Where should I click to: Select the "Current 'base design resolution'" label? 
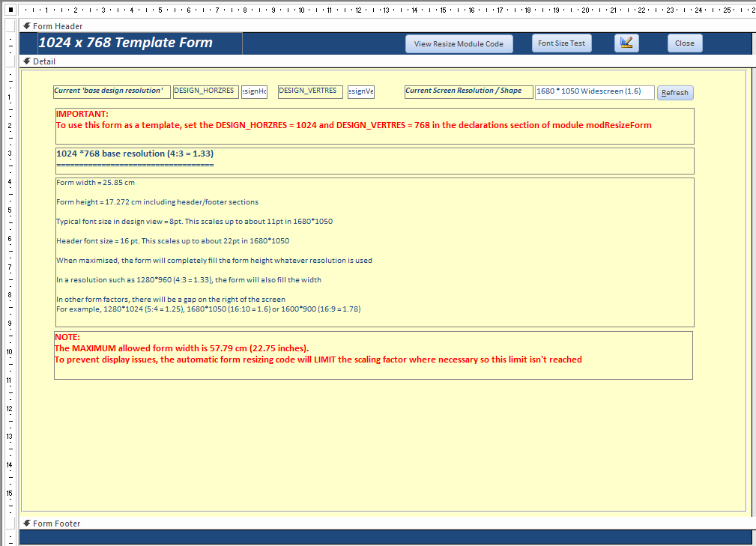[112, 91]
